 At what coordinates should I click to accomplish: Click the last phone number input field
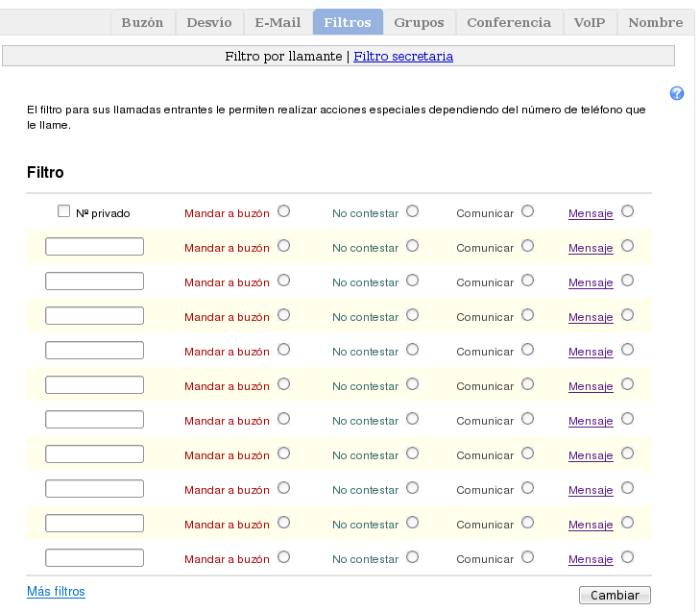tap(94, 558)
